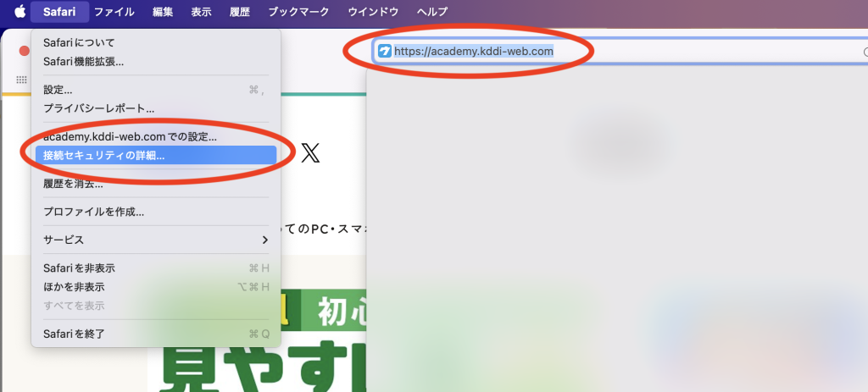This screenshot has height=392, width=868.
Task: Select プライバシーレポート... menu item
Action: [x=98, y=108]
